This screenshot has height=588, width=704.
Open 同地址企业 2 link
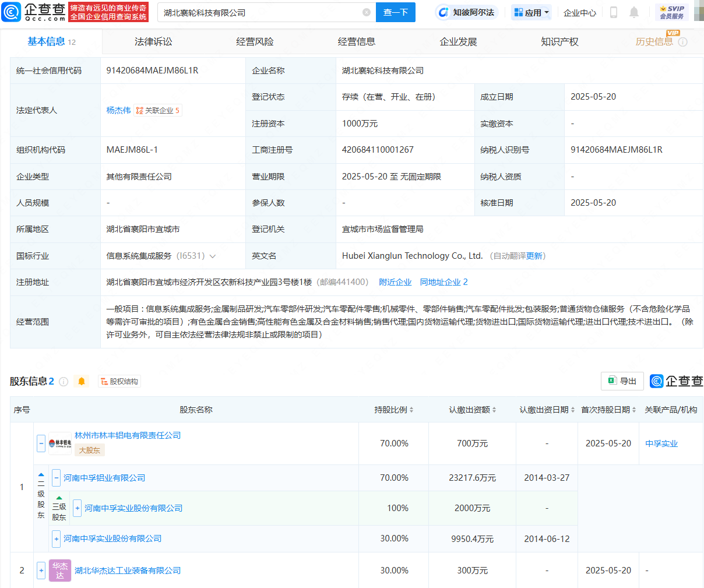click(443, 282)
